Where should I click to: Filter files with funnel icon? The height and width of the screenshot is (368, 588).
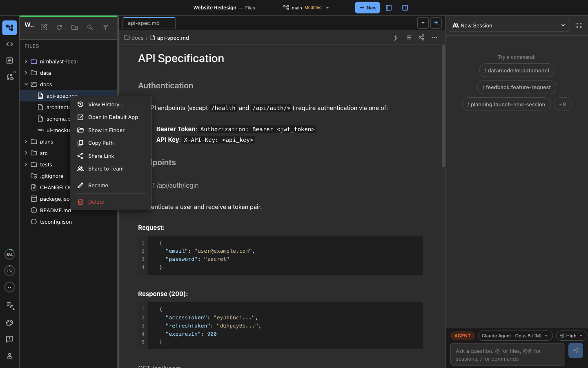pos(106,27)
